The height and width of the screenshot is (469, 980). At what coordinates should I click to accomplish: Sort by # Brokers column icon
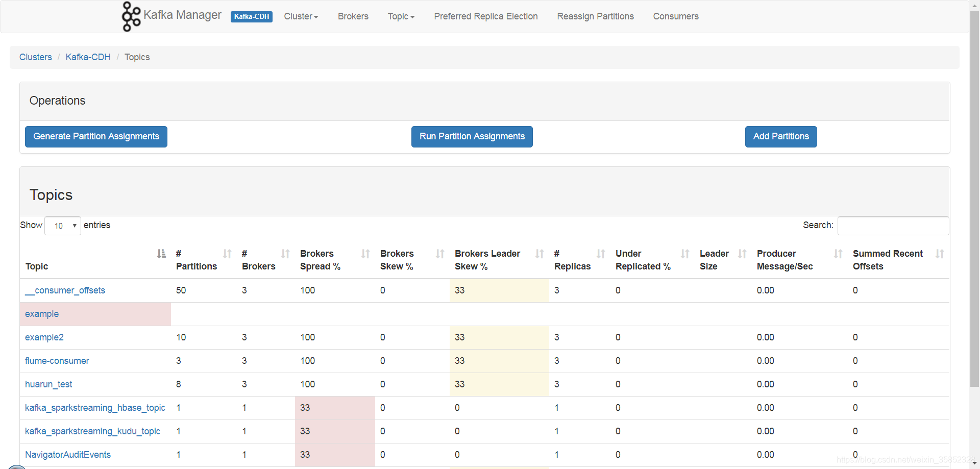285,254
